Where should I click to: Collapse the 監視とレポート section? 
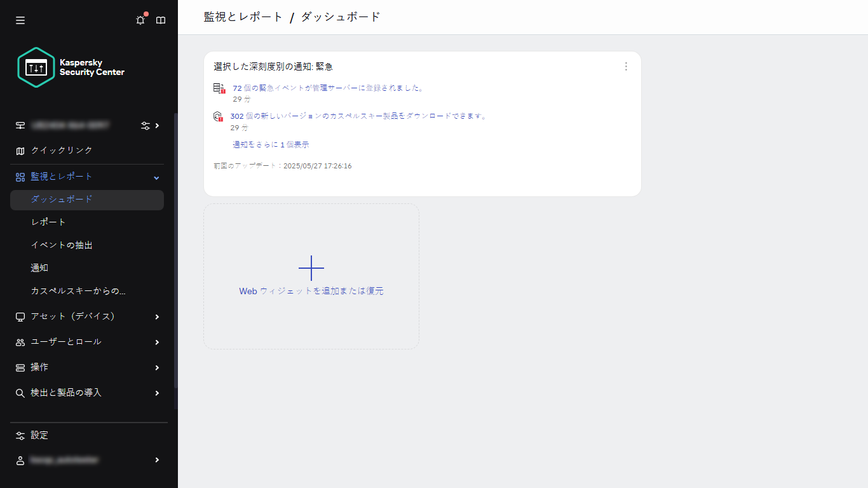pos(156,177)
